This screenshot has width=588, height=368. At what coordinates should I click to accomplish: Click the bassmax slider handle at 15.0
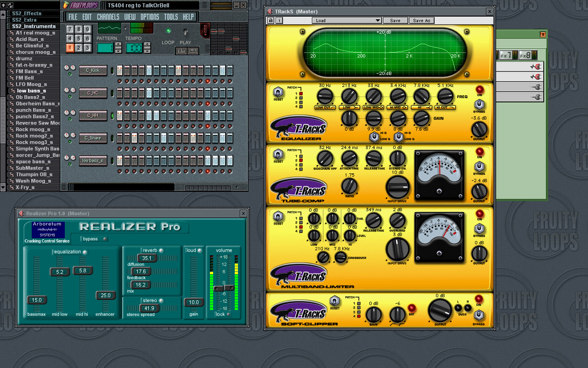point(37,300)
